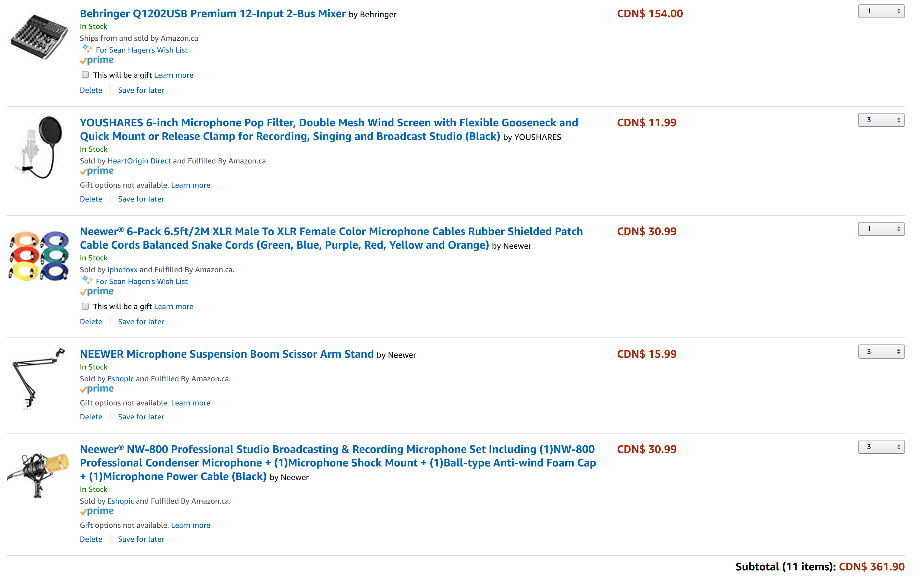Viewport: 924px width, 584px height.
Task: Click the Prime logo under the pop filter
Action: click(x=97, y=171)
